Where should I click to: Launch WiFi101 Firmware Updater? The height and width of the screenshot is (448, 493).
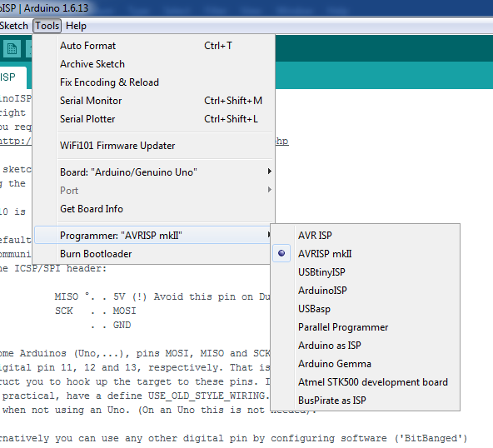pos(154,146)
